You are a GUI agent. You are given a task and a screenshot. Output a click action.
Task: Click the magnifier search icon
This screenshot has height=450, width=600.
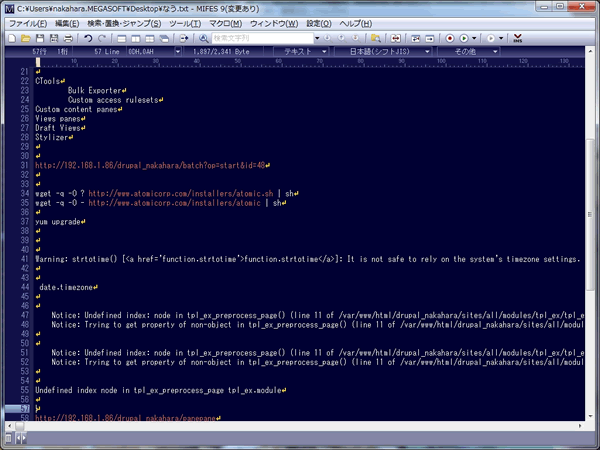(205, 37)
